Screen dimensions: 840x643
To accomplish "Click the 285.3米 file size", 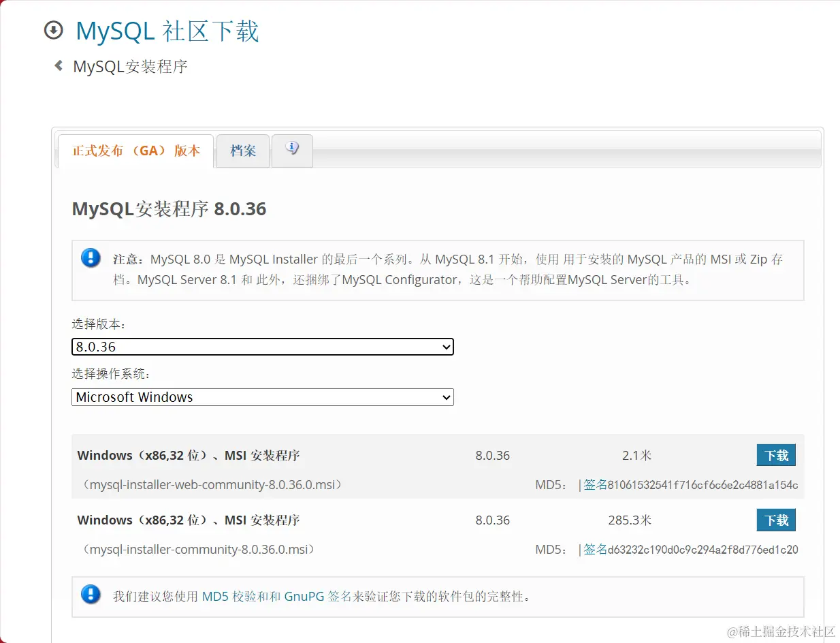I will coord(630,520).
